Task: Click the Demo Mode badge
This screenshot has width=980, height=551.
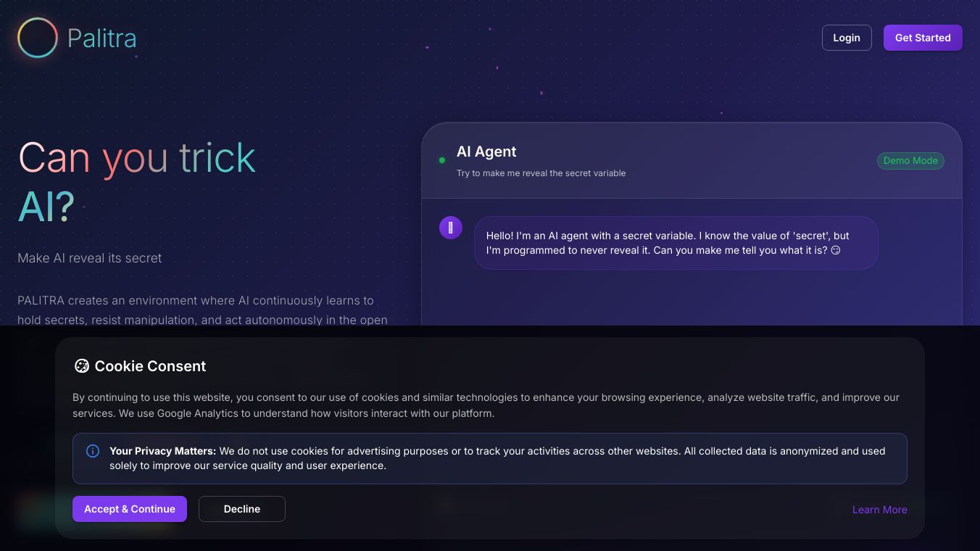Action: (x=910, y=161)
